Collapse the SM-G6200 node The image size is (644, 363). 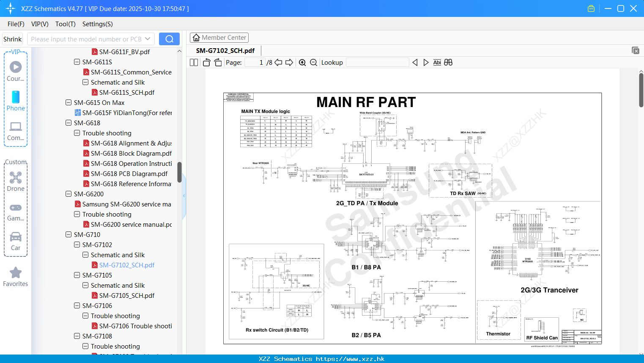[x=69, y=194]
